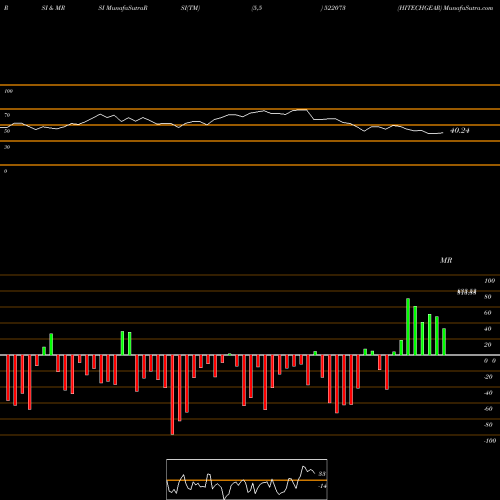Click the 70 level label on RSI axis
This screenshot has width=500, height=500.
7,115
